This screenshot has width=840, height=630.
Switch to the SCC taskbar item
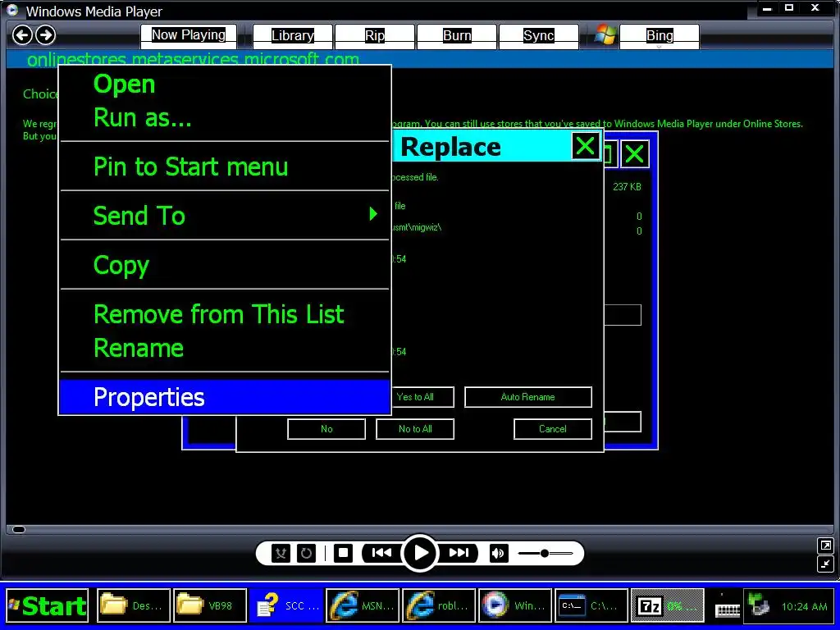tap(286, 606)
